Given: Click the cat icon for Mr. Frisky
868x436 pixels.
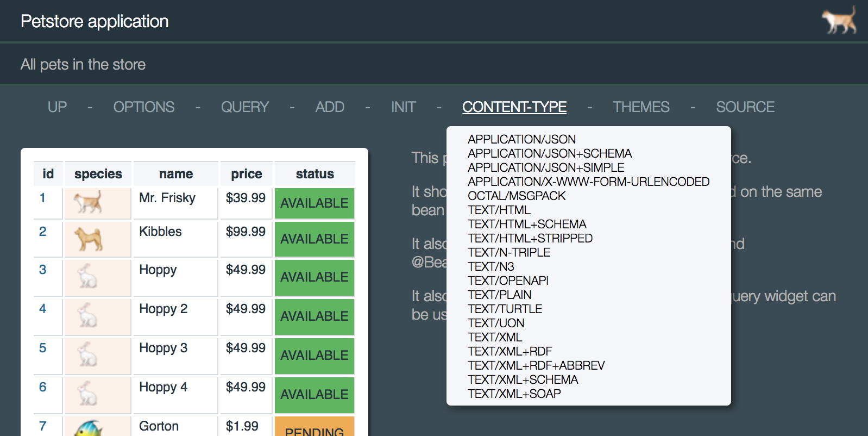Looking at the screenshot, I should tap(89, 203).
